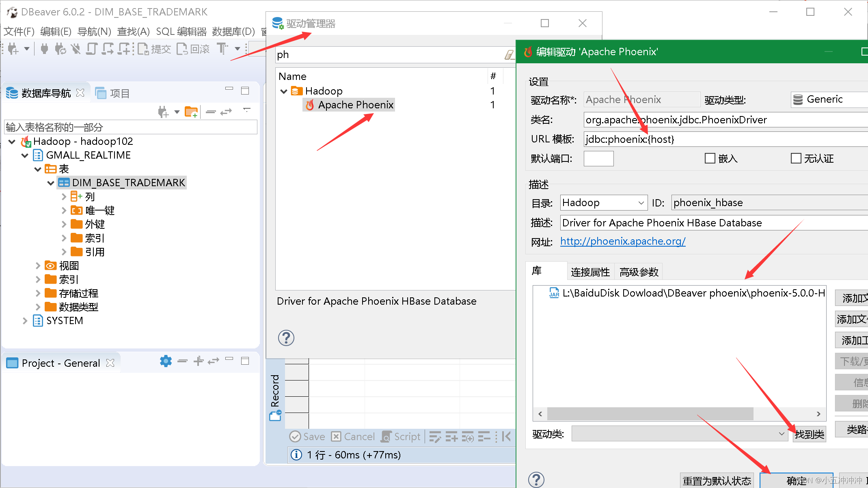
Task: Click the first row navigation icon
Action: 506,436
